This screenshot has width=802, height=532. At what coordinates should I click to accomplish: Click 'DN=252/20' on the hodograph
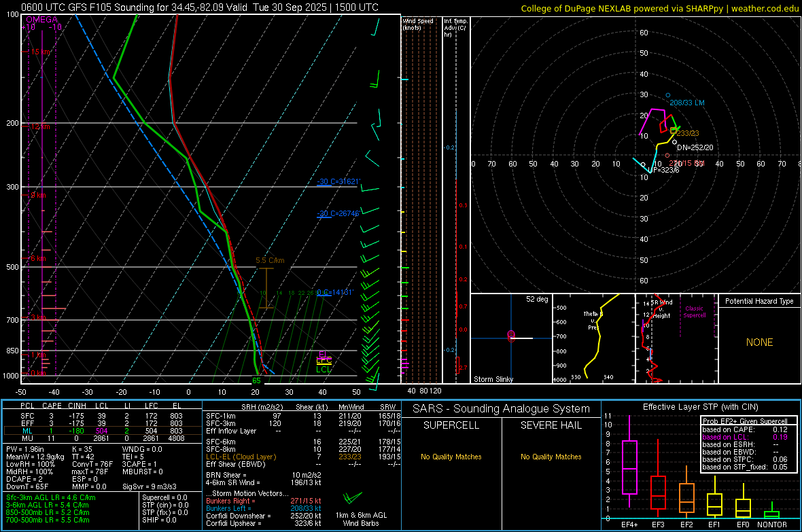click(x=695, y=147)
